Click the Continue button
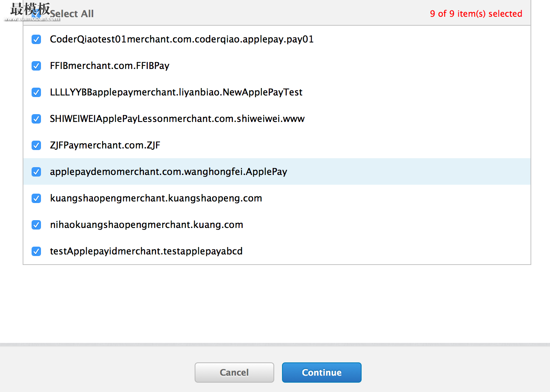550x392 pixels. tap(322, 373)
